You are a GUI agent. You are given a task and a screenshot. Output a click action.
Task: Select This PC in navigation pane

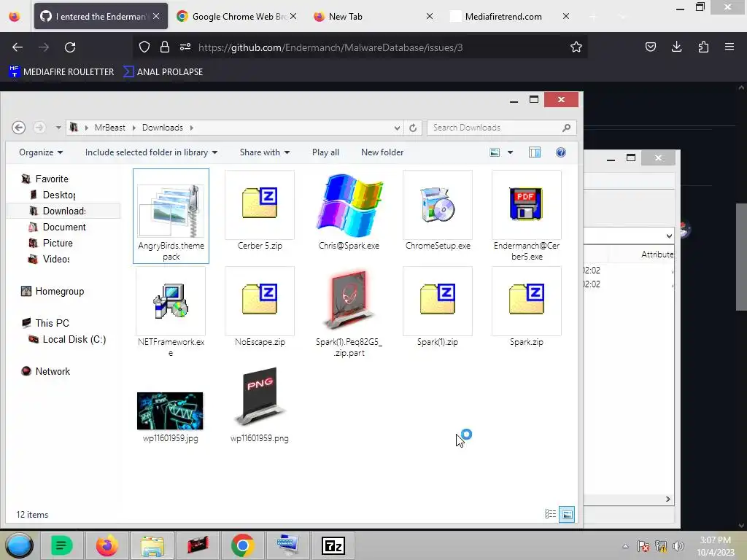46,323
